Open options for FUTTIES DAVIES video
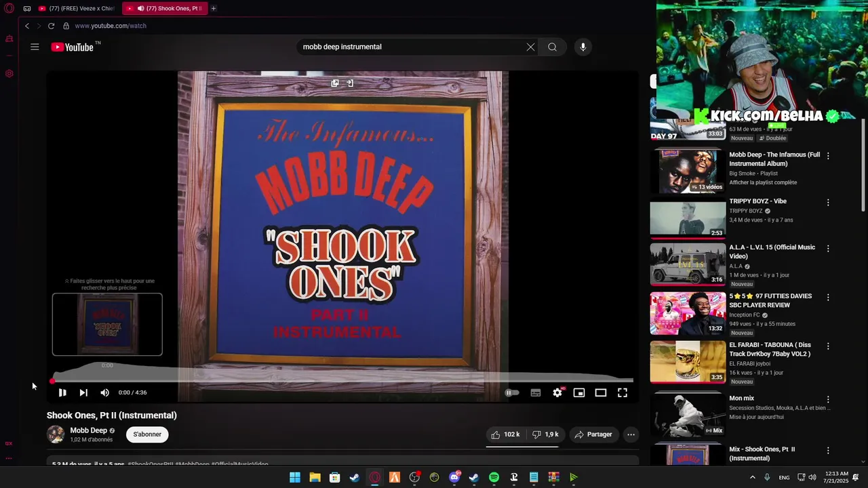The width and height of the screenshot is (868, 488). pyautogui.click(x=828, y=297)
